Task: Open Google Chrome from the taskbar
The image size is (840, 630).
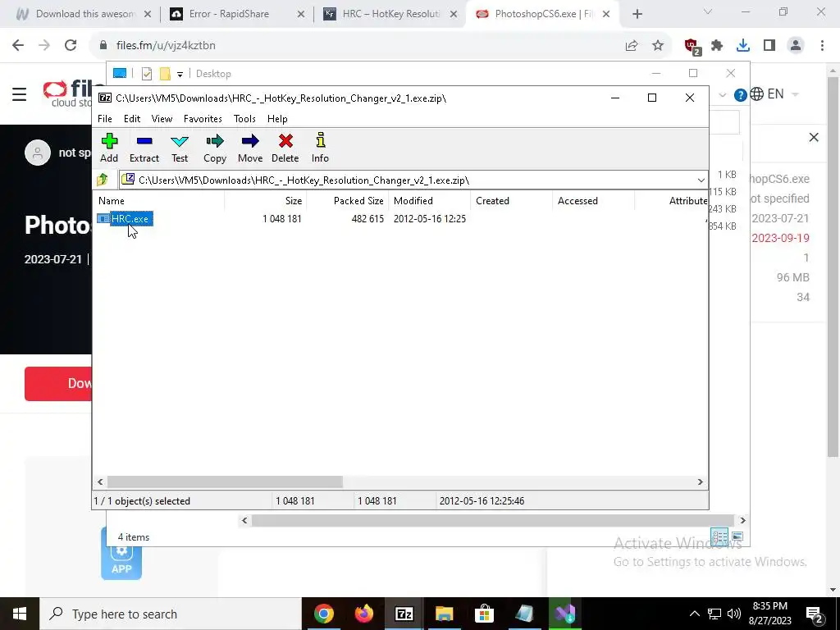Action: tap(324, 614)
